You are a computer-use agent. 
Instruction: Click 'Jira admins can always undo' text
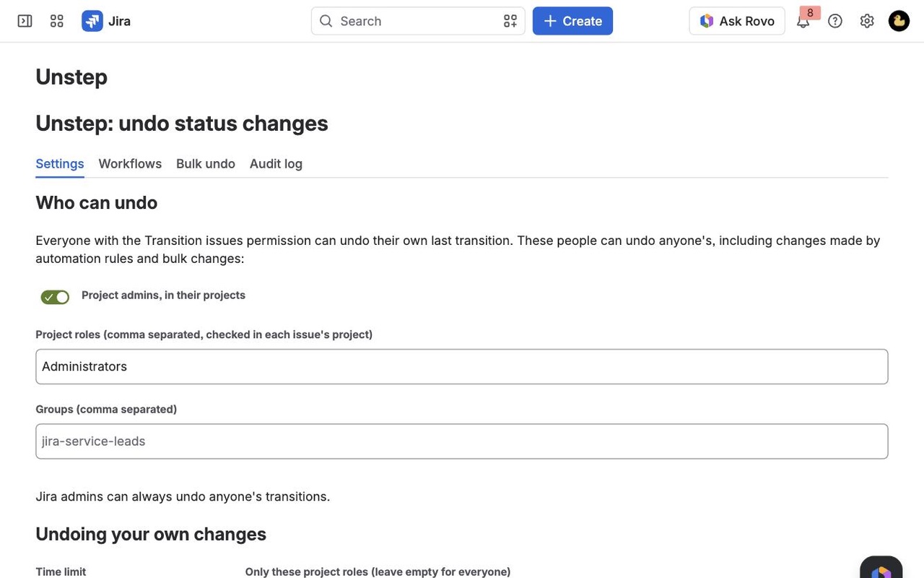(x=183, y=496)
